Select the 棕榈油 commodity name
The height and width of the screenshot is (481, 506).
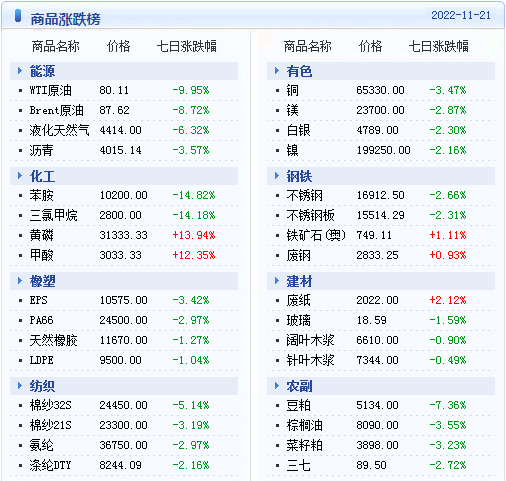[x=304, y=425]
